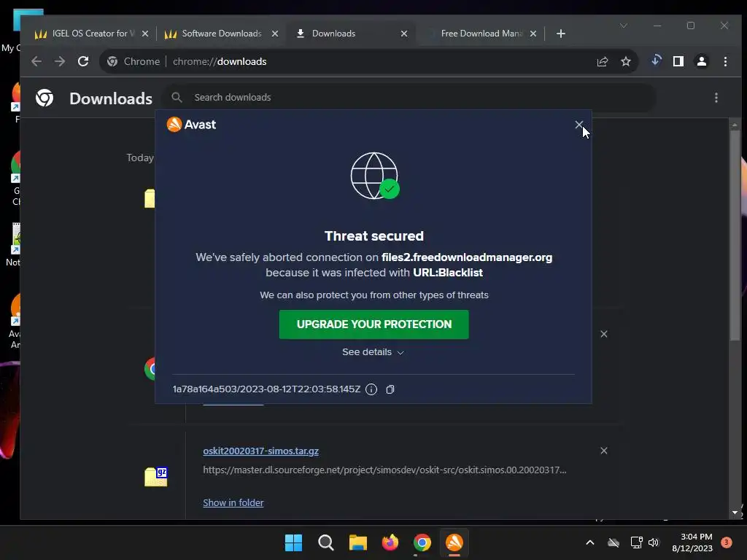
Task: Click Search downloads field
Action: tap(410, 98)
